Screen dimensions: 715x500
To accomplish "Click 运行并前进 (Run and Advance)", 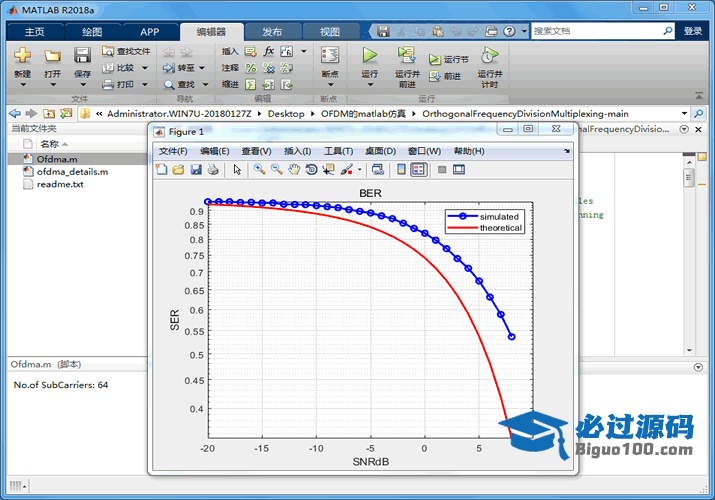I will coord(407,67).
